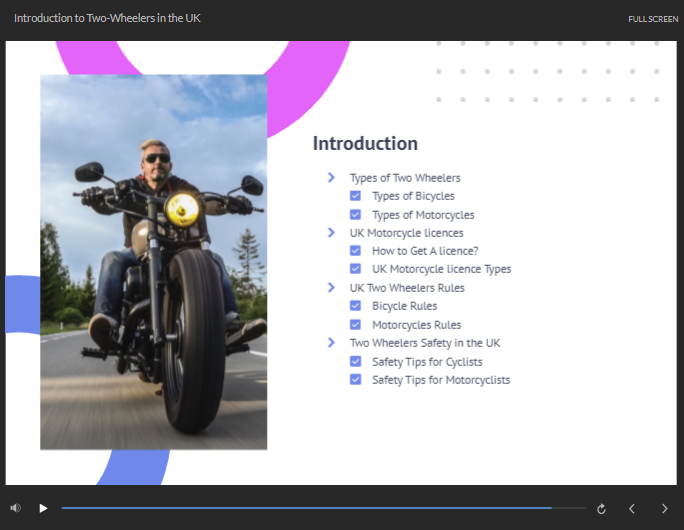Toggle checkbox beside Safety Tips for Motorcyclists
The width and height of the screenshot is (684, 530).
tap(356, 380)
